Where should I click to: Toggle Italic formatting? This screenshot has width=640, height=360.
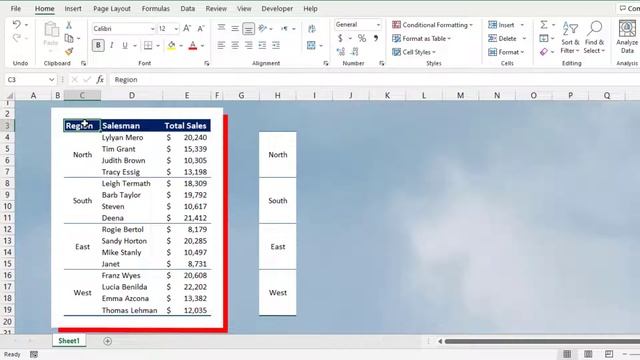pyautogui.click(x=111, y=45)
